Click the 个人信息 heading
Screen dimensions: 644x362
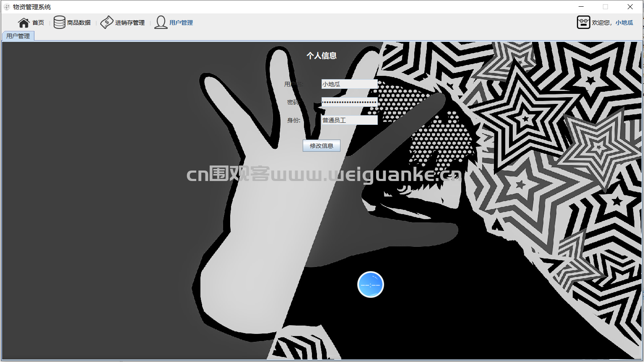322,56
